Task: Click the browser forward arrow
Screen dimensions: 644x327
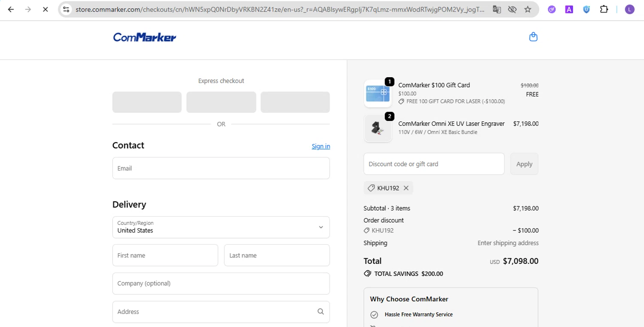Action: point(28,9)
